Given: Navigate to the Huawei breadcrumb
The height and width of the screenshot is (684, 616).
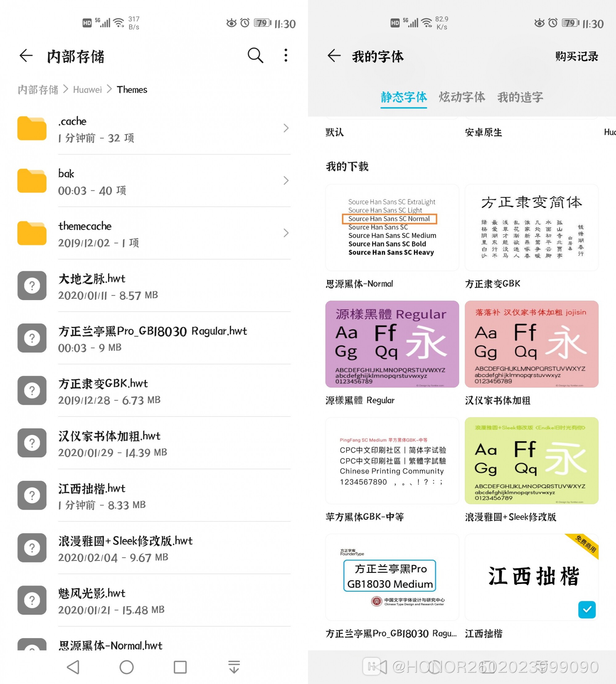Looking at the screenshot, I should [x=87, y=90].
